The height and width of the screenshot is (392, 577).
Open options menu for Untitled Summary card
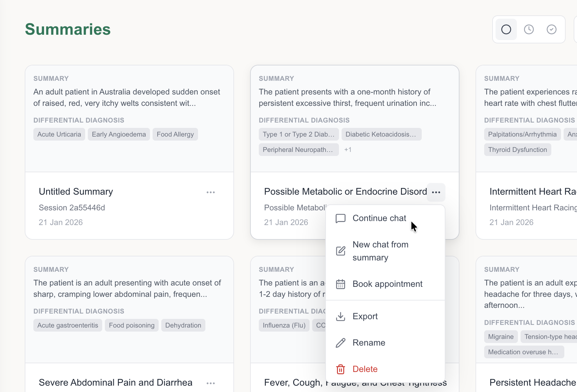pos(210,192)
